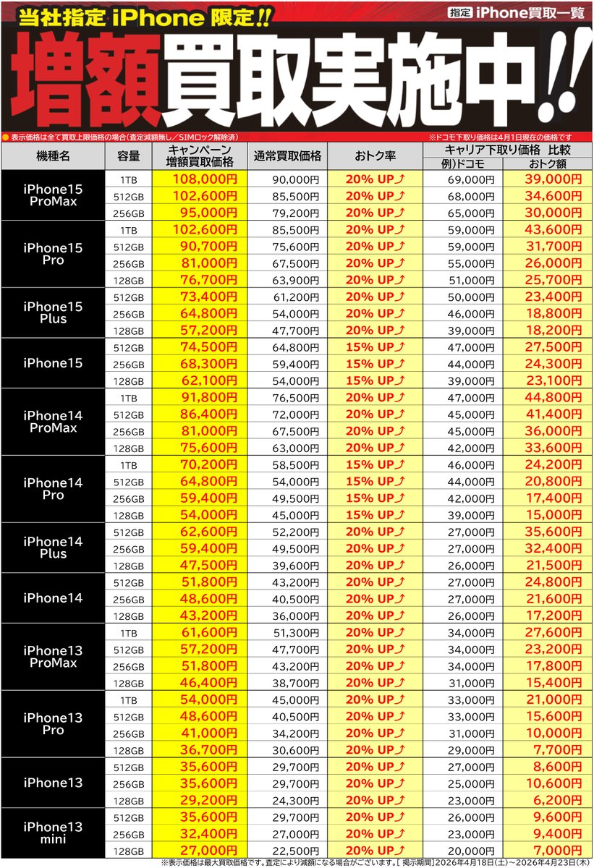Click the 108,000円 campaign price
The image size is (594, 868).
206,179
